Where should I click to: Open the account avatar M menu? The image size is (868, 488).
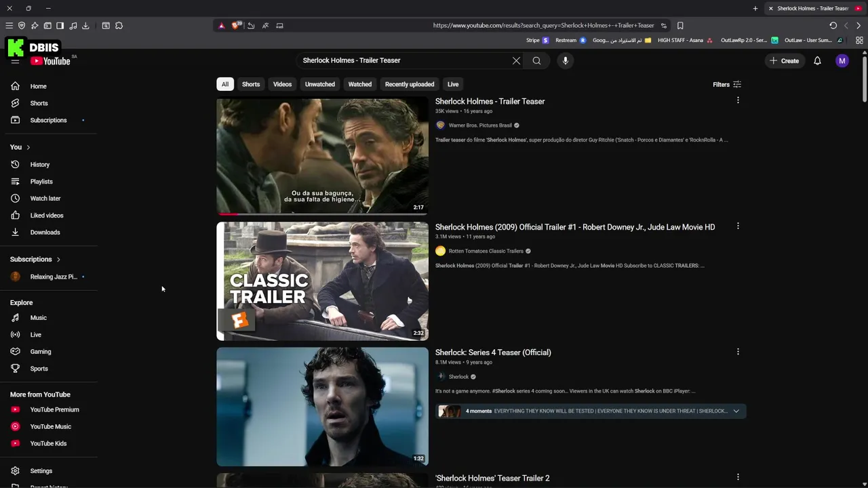pyautogui.click(x=842, y=61)
